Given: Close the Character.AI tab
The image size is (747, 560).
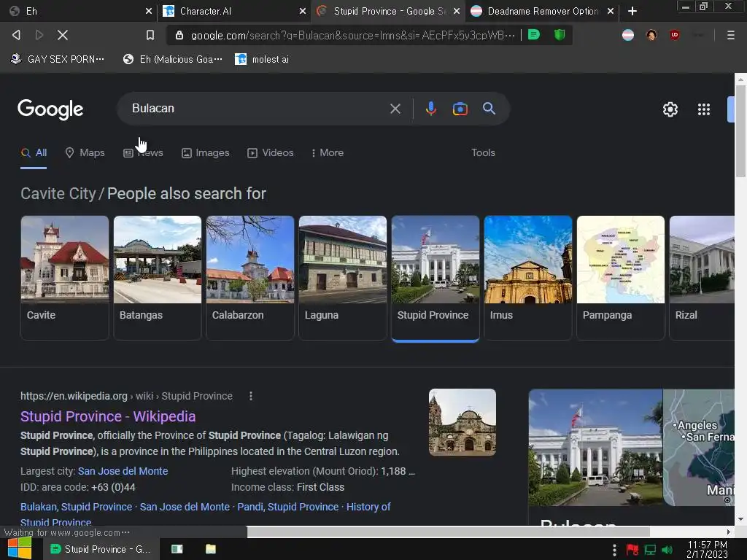Looking at the screenshot, I should pyautogui.click(x=303, y=11).
